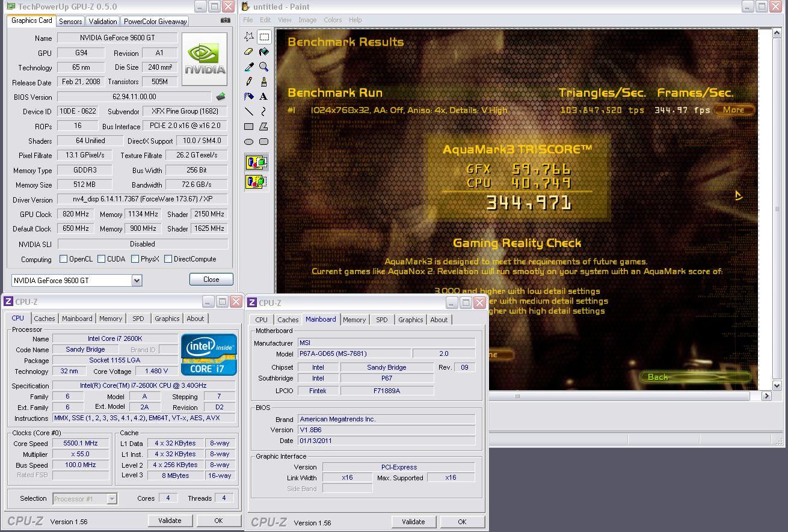The image size is (788, 532).
Task: Select the Polygon tool in Paint
Action: (264, 126)
